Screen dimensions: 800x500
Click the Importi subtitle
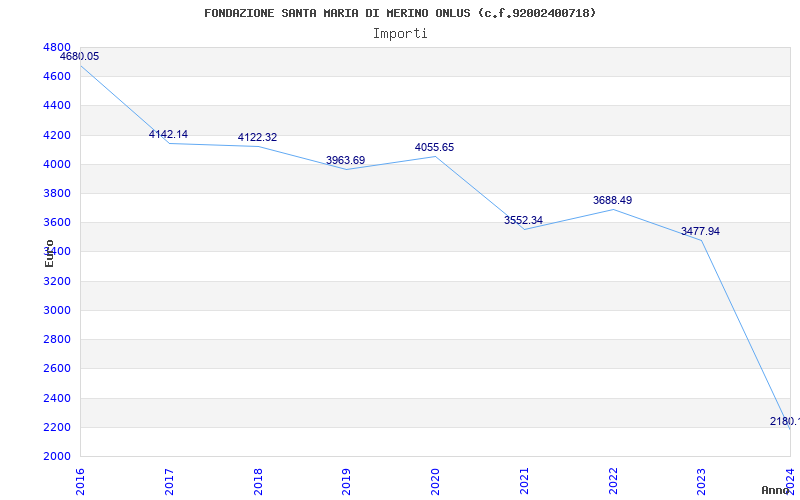coord(400,34)
